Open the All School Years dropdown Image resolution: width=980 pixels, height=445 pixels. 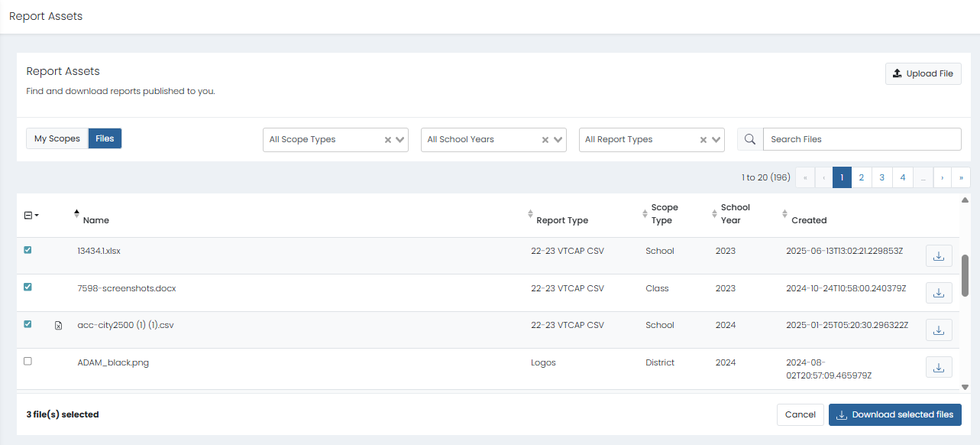tap(558, 140)
